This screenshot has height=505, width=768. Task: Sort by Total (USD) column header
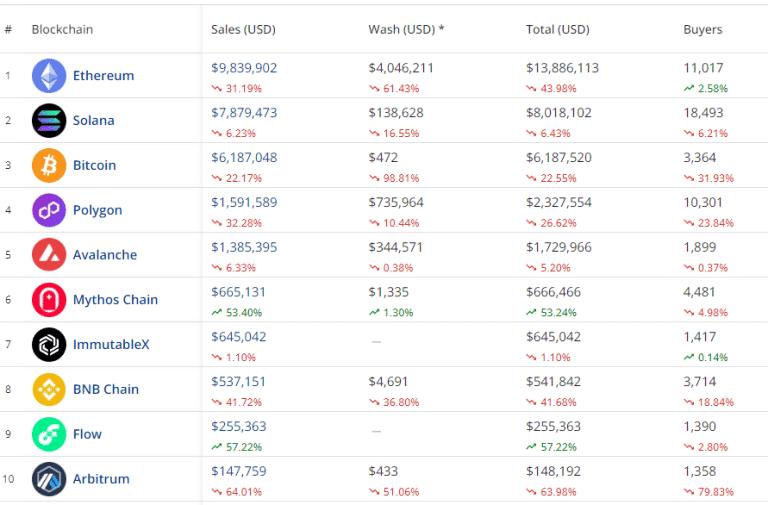pyautogui.click(x=557, y=30)
